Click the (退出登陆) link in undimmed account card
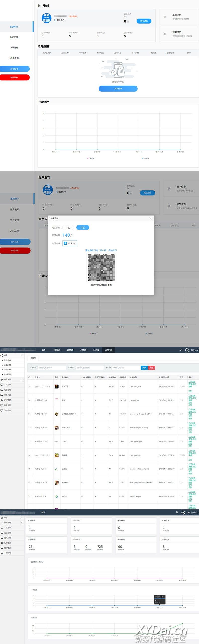The height and width of the screenshot is (644, 199). pos(73,16)
